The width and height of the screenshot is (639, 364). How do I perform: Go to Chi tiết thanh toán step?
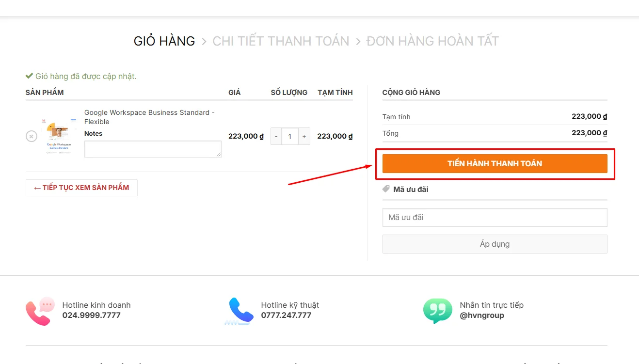[281, 41]
